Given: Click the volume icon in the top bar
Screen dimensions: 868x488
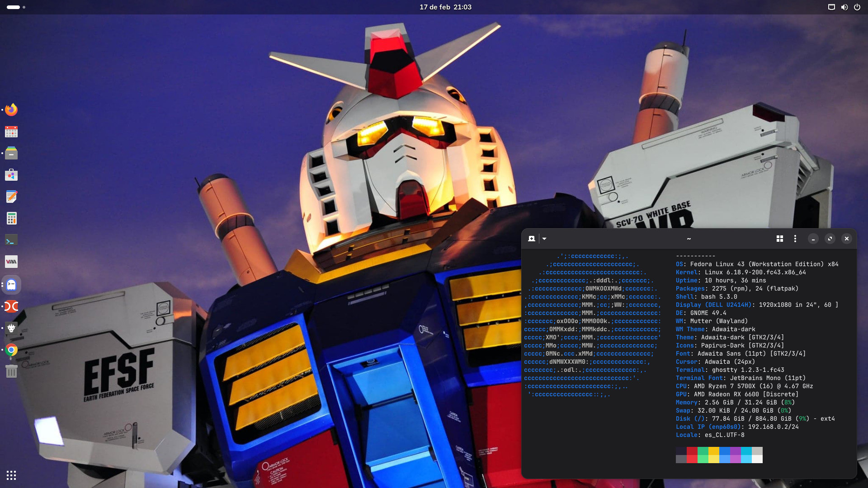Looking at the screenshot, I should click(844, 7).
